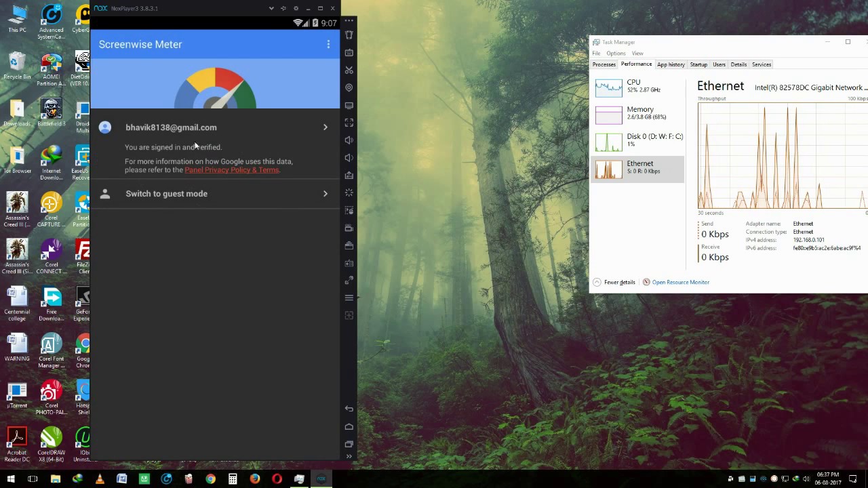
Task: Switch to the Processes tab in Task Manager
Action: pos(604,64)
